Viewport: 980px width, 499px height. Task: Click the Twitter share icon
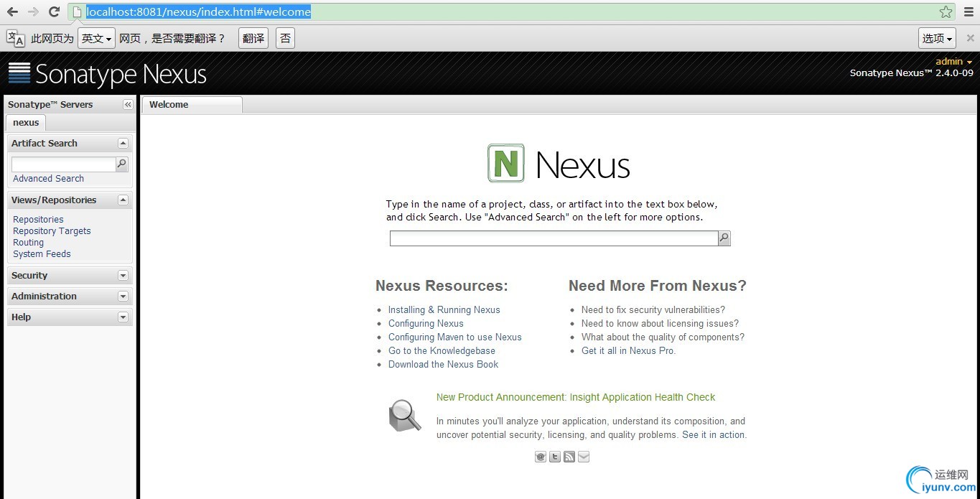(x=555, y=457)
